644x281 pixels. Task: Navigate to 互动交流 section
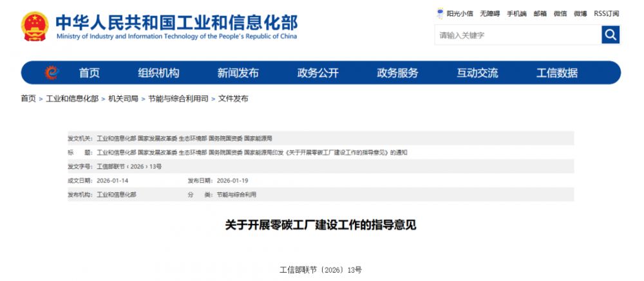point(477,73)
